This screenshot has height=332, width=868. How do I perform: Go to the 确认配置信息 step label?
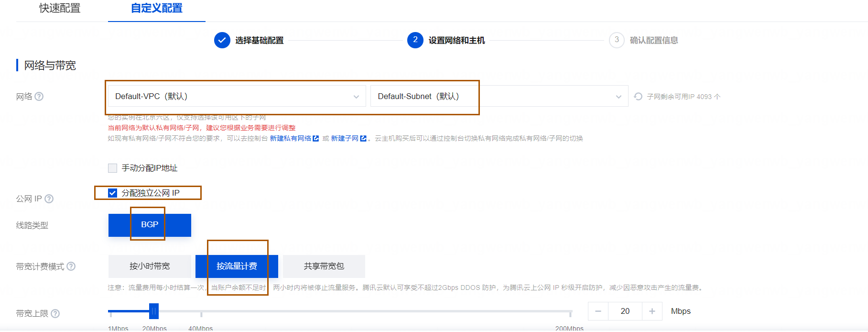click(x=654, y=40)
